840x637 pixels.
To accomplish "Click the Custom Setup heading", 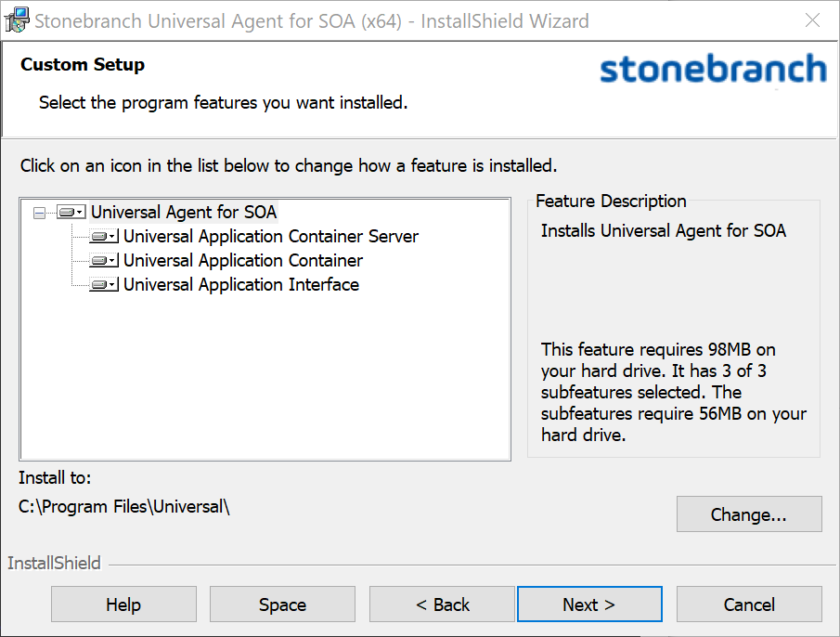I will [83, 65].
